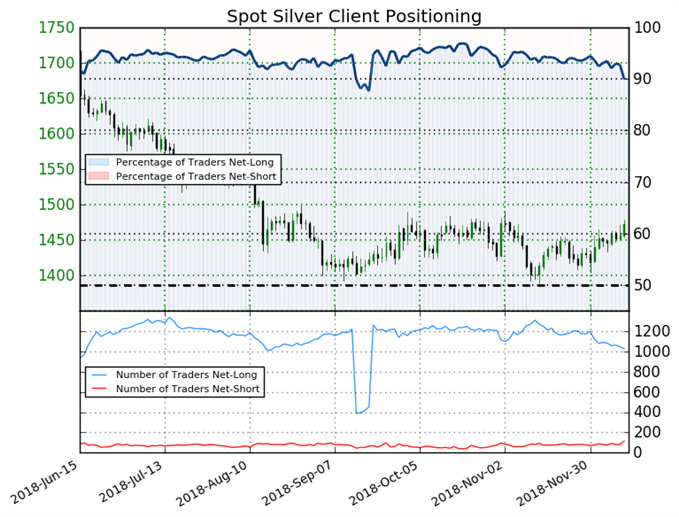Screen dimensions: 679x517
Task: Click the 1500 price axis label
Action: [57, 205]
